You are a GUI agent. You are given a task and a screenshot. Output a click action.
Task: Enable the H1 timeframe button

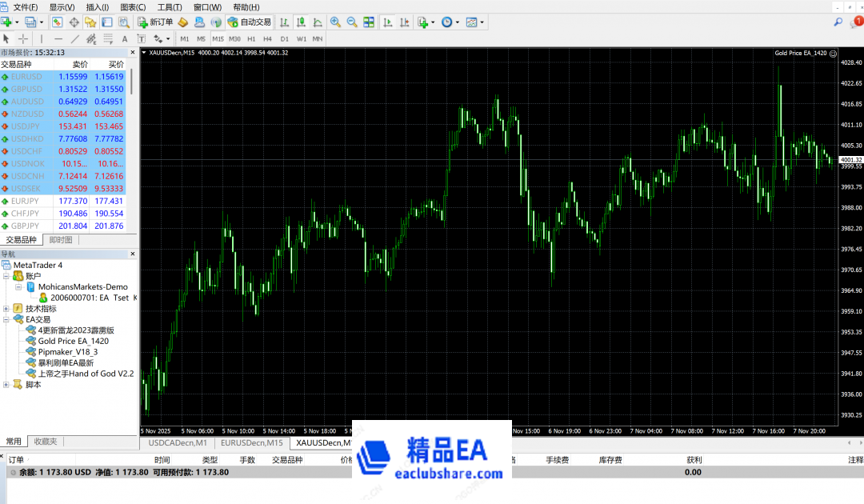tap(251, 38)
